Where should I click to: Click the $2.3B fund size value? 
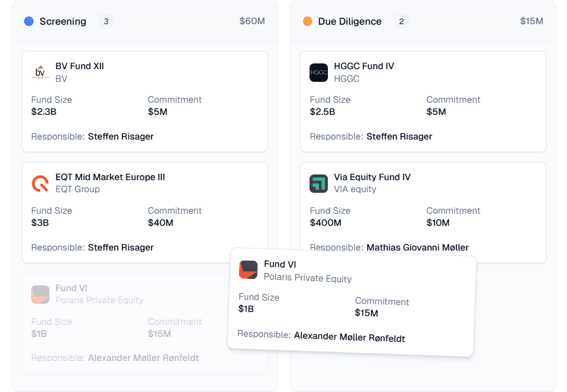(44, 112)
